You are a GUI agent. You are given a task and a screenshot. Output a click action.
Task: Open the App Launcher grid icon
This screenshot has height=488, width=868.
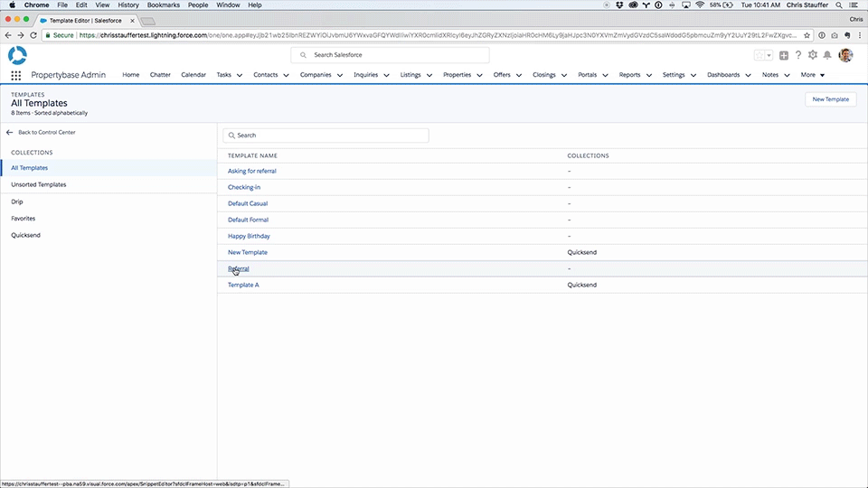[16, 75]
